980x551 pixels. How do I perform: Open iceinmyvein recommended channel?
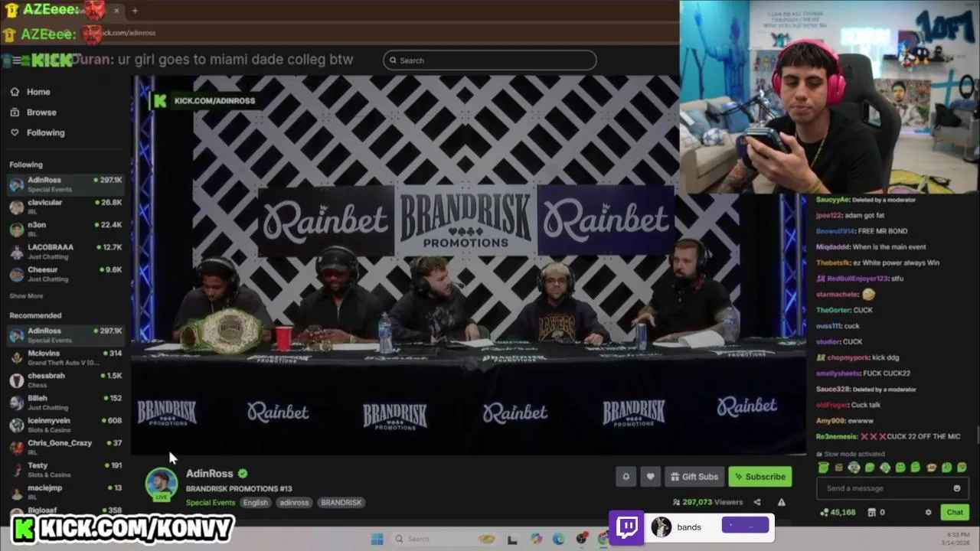click(x=66, y=425)
